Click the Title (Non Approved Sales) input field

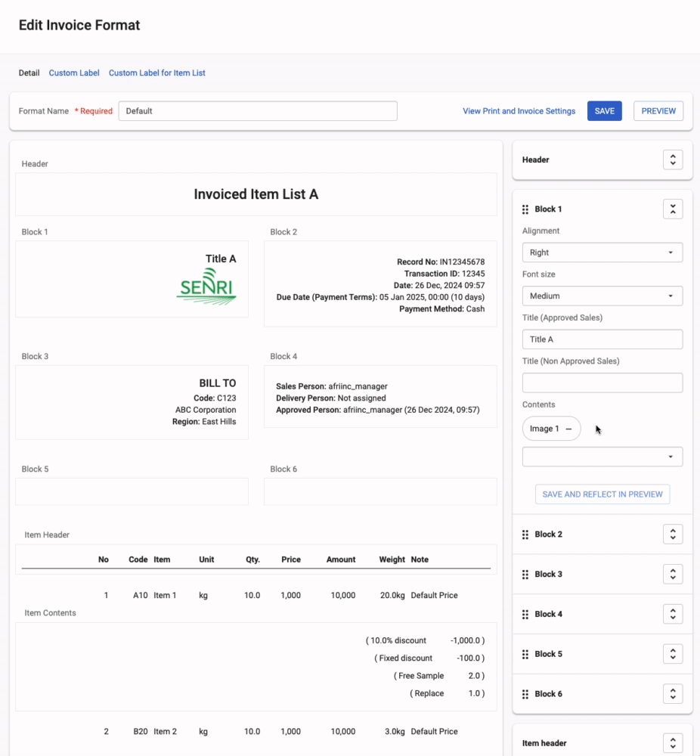click(602, 383)
